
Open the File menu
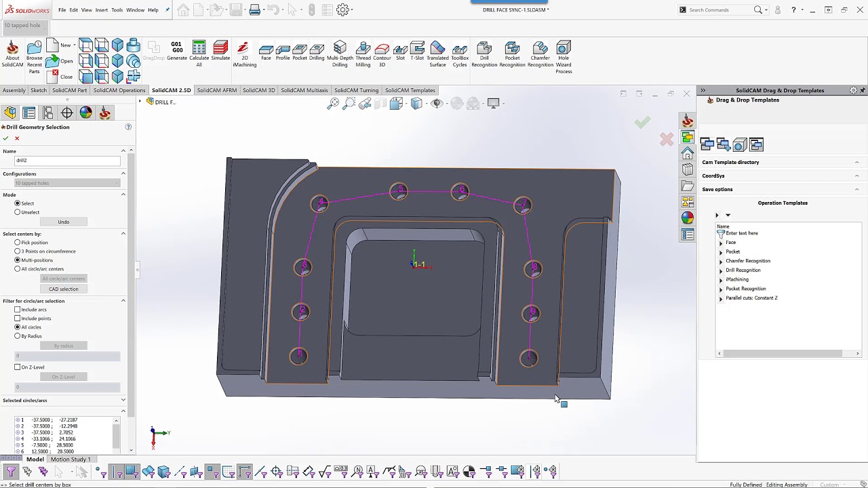coord(62,10)
